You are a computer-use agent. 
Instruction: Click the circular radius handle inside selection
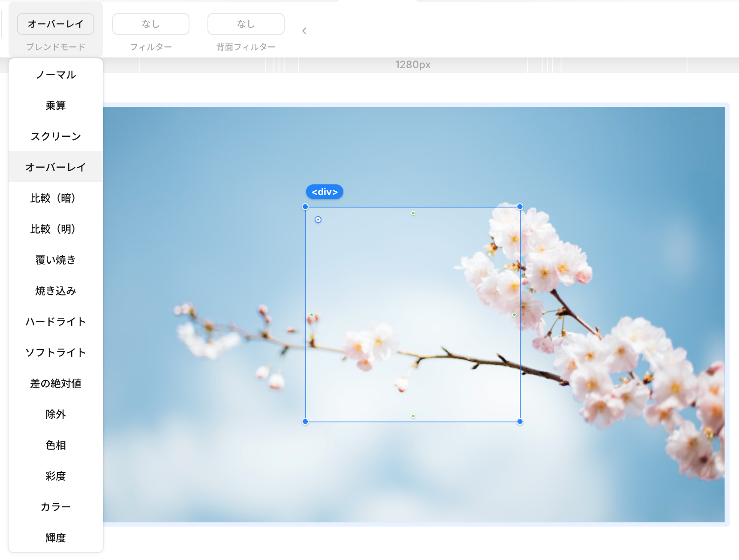tap(318, 220)
